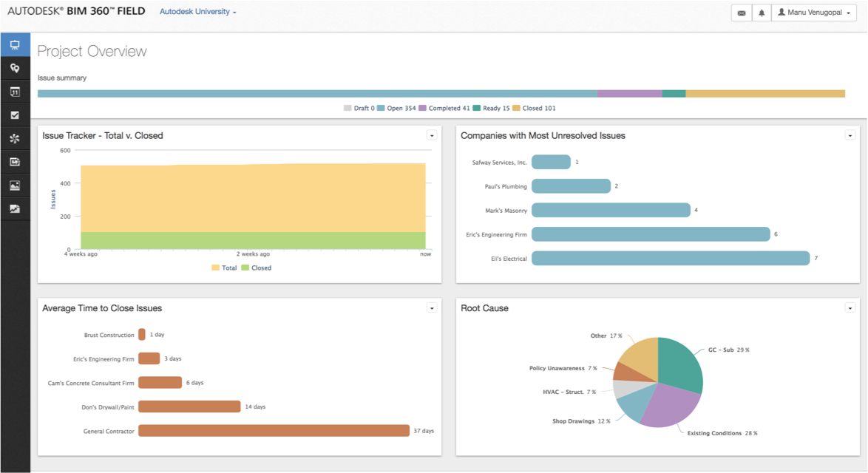Toggle Open 354 in issue summary legend

(x=396, y=109)
